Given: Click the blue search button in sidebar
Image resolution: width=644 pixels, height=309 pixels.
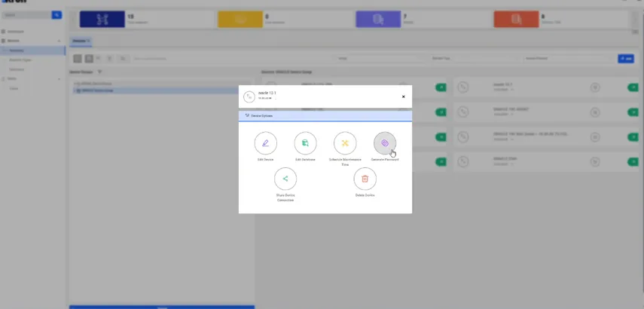Looking at the screenshot, I should pyautogui.click(x=56, y=15).
